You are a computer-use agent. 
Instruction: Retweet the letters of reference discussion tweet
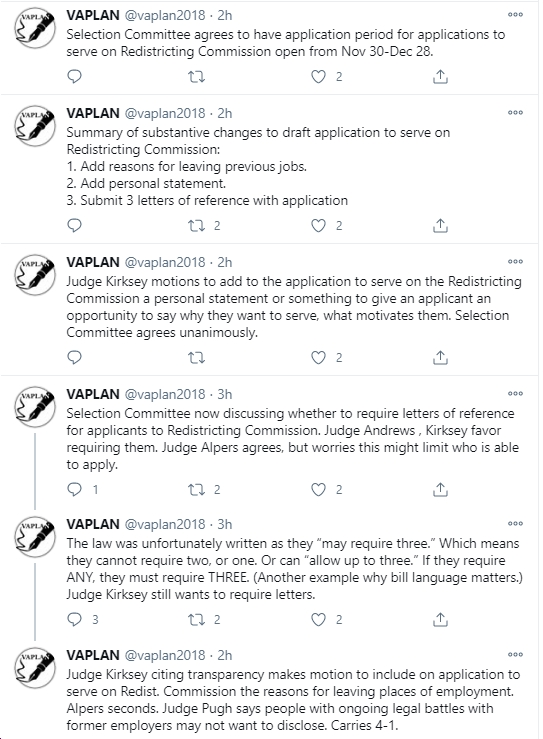click(197, 490)
